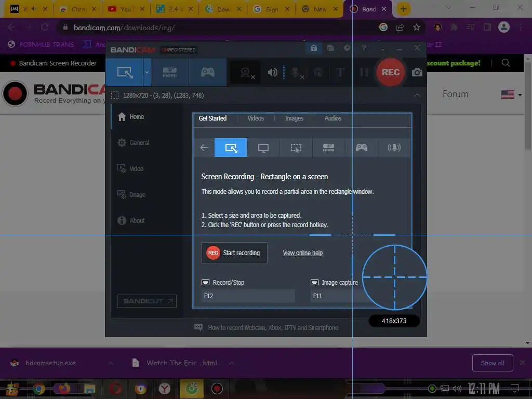The height and width of the screenshot is (399, 532).
Task: Open File Explorer from taskbar
Action: 89,389
